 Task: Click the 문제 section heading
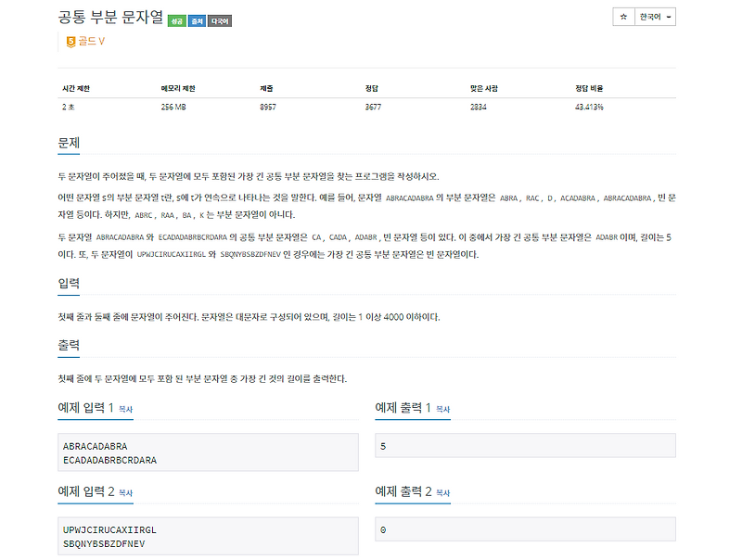65,143
